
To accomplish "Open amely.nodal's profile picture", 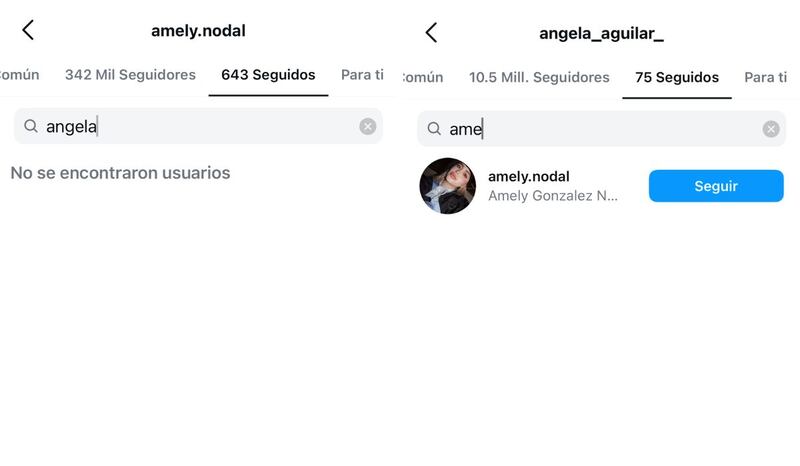I will click(447, 186).
